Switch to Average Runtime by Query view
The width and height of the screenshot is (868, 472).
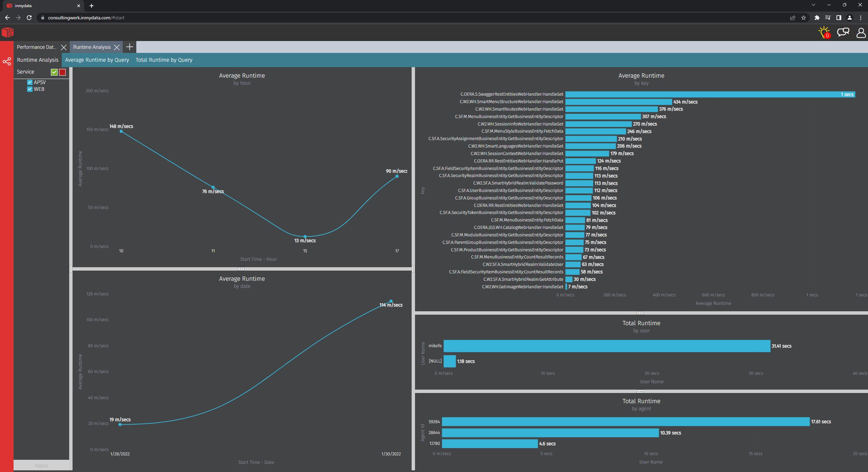(97, 60)
